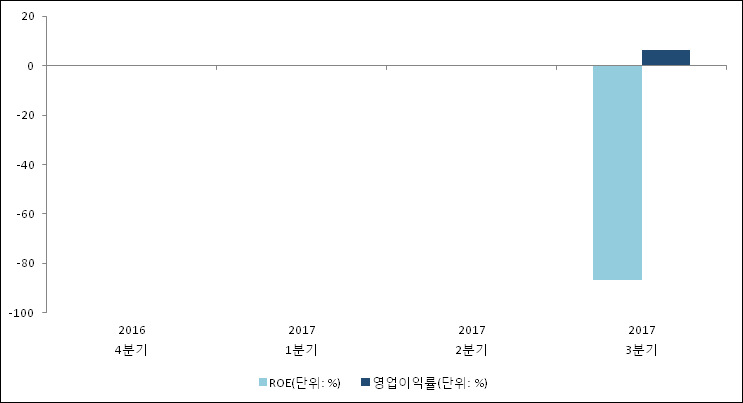Click the -40 value on the y-axis

25,164
